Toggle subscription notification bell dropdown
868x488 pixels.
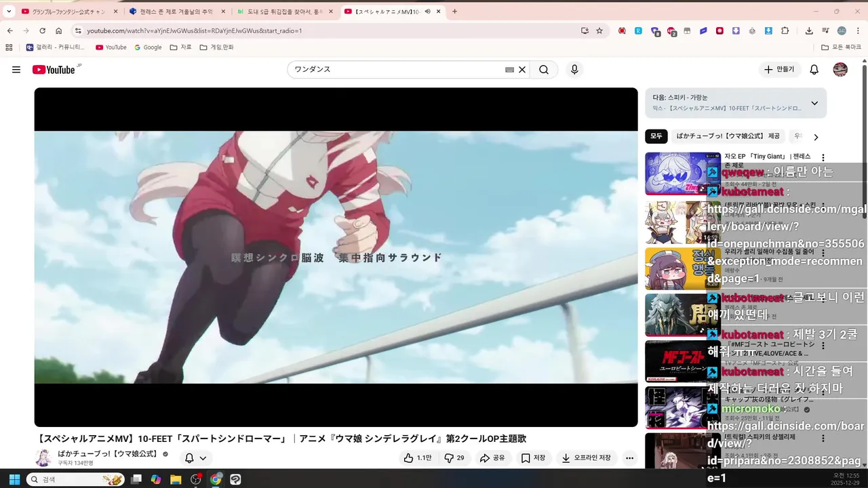196,458
